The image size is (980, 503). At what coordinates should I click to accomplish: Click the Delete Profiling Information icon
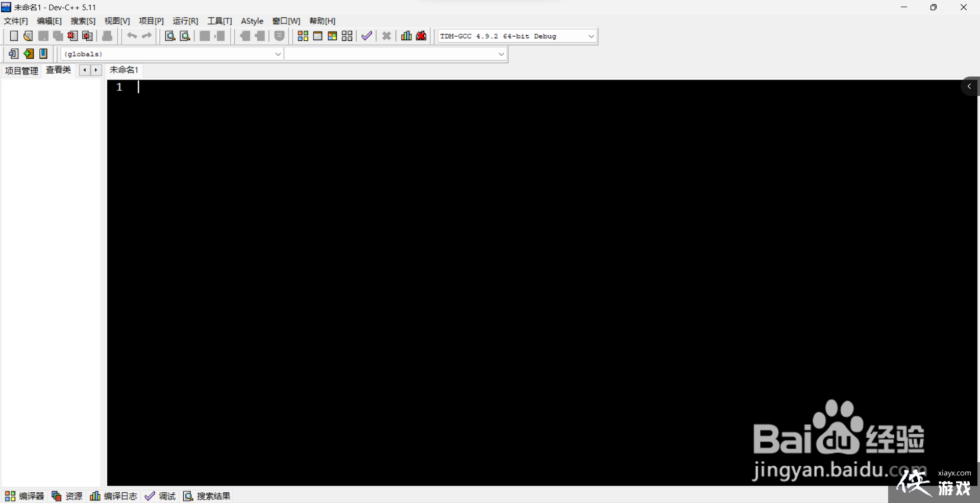coord(421,36)
